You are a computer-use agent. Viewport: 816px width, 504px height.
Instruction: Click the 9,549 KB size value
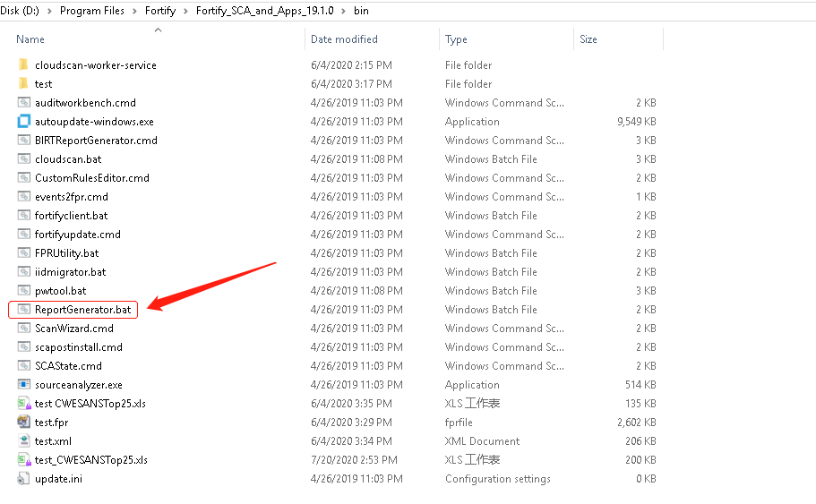coord(637,122)
